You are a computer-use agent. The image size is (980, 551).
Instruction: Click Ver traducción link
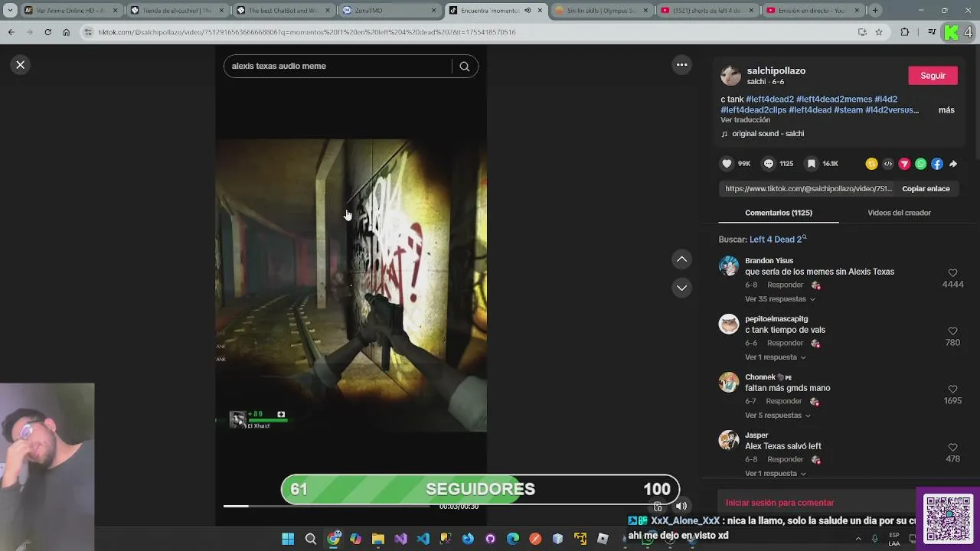click(x=745, y=120)
